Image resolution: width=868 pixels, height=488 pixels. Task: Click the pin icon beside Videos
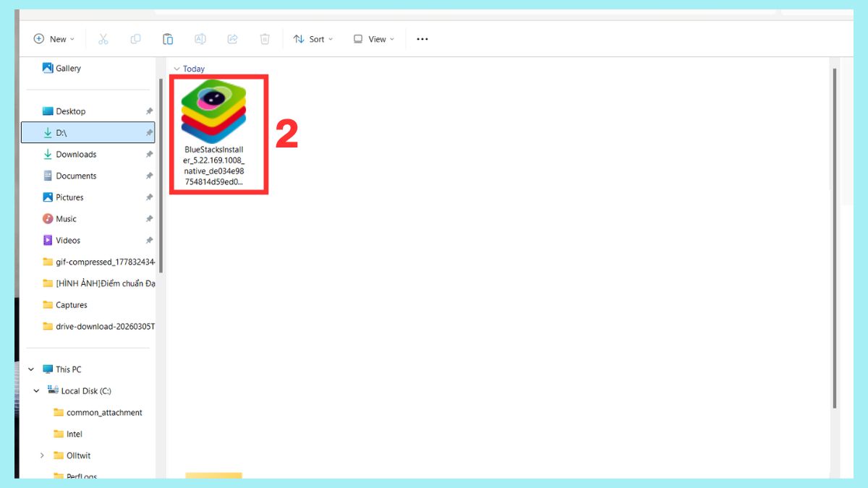pos(149,240)
